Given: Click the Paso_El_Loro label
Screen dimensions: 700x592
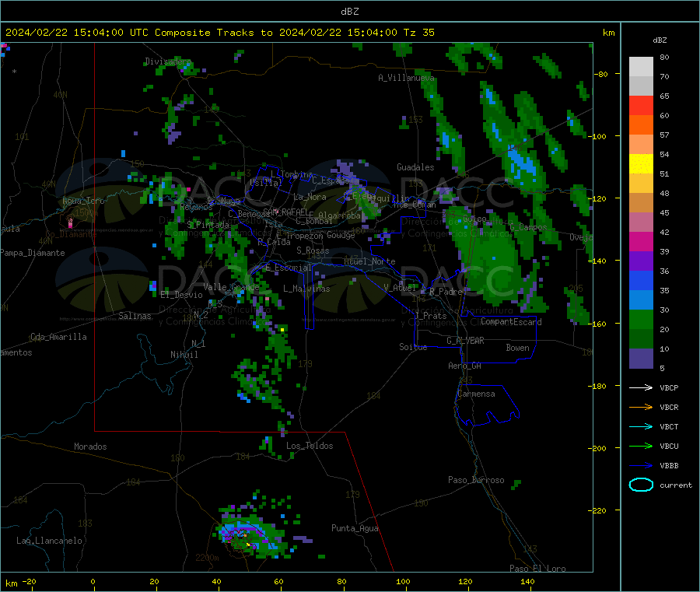Looking at the screenshot, I should click(537, 569).
